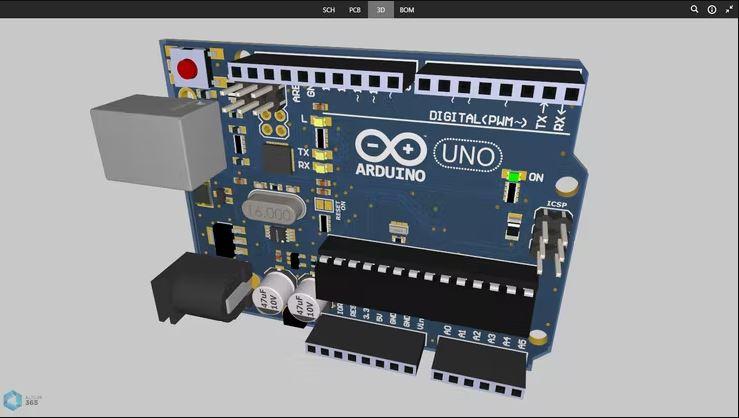Open the PCB view tab
The image size is (739, 418).
354,9
